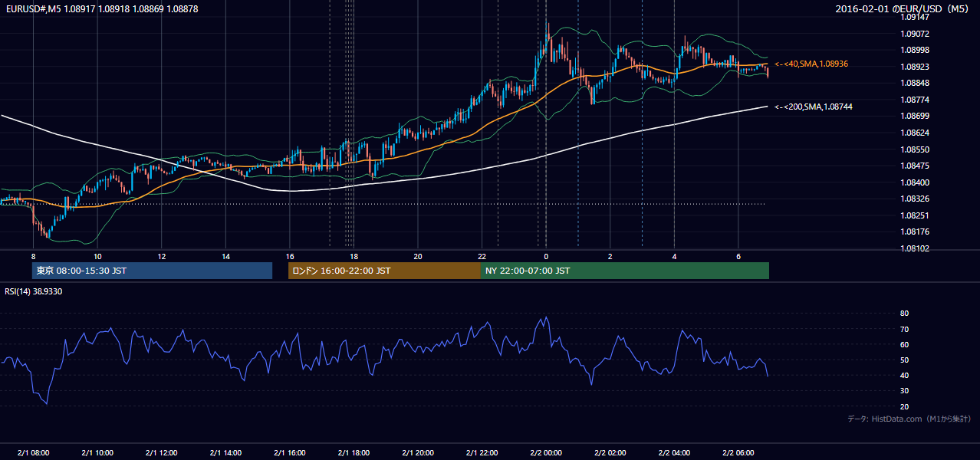Click price axis value 1.08550
Image resolution: width=980 pixels, height=460 pixels.
(x=916, y=149)
